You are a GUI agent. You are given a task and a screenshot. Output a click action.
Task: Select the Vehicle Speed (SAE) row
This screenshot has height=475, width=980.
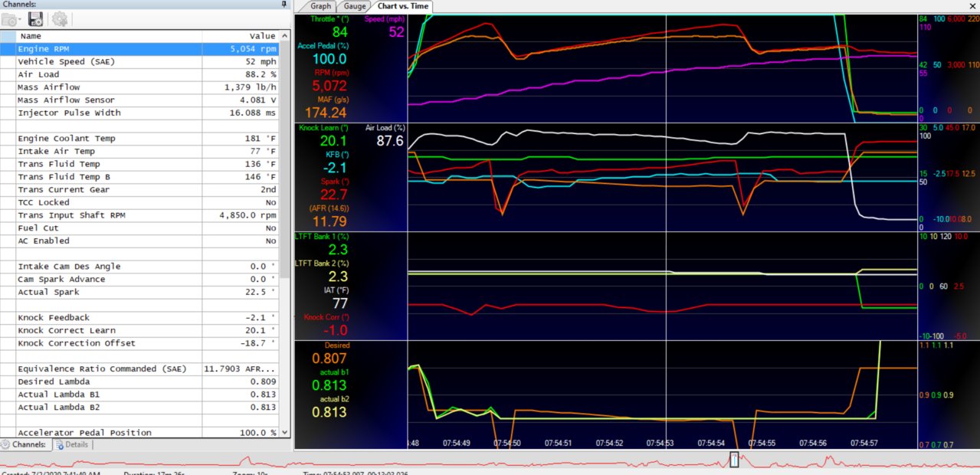coord(140,61)
